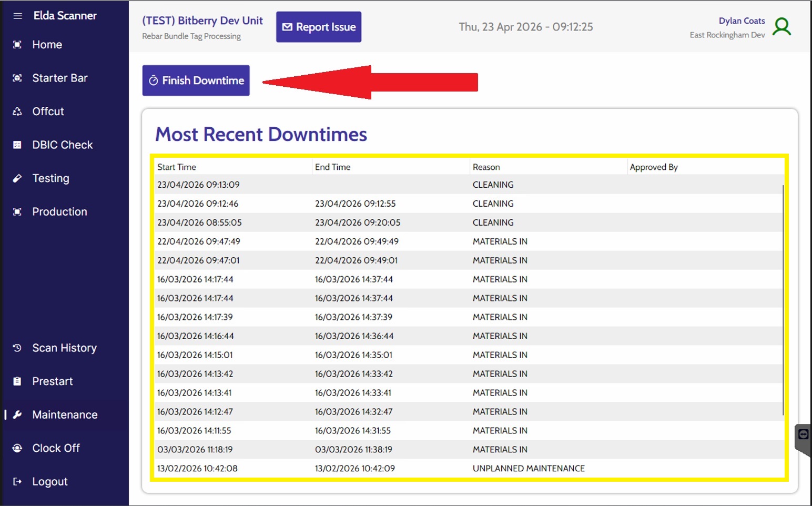Go to Prestart page
Image resolution: width=812 pixels, height=506 pixels.
pos(53,381)
